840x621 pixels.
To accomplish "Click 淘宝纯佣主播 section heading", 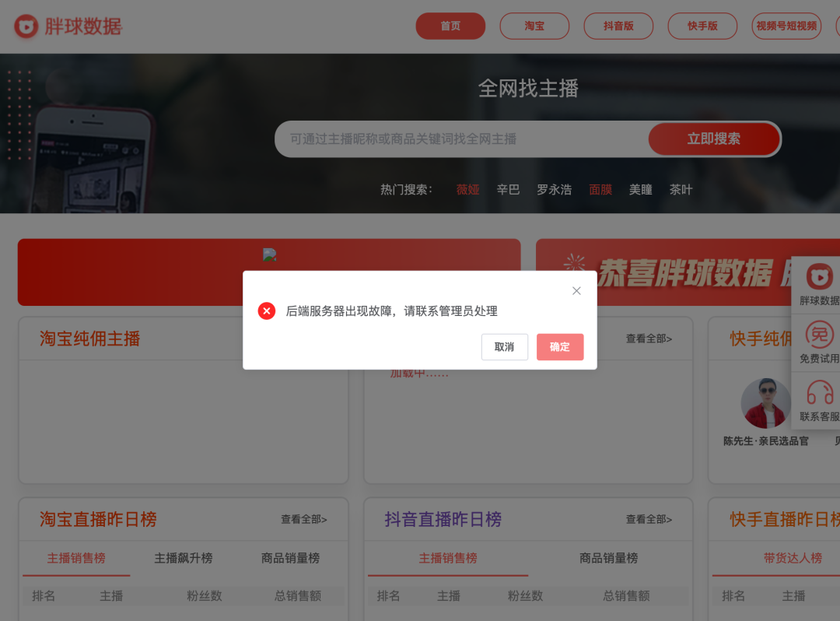I will tap(90, 339).
